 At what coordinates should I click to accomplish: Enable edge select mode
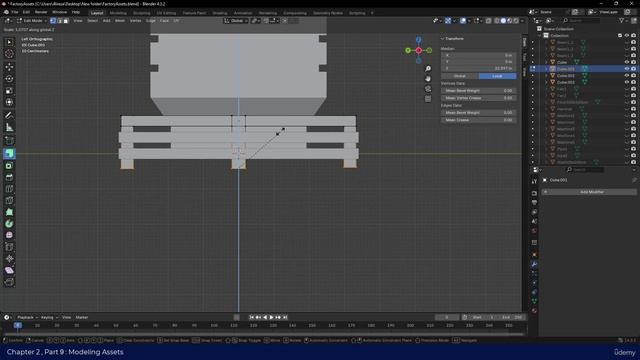59,20
